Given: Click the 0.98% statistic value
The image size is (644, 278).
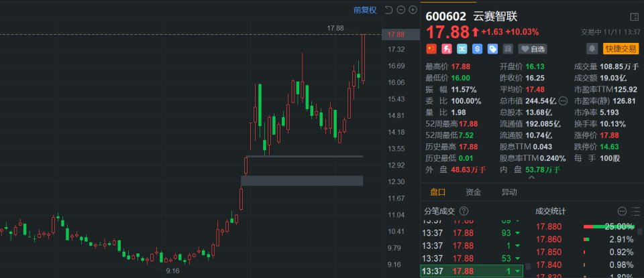Looking at the screenshot, I should click(x=621, y=265).
